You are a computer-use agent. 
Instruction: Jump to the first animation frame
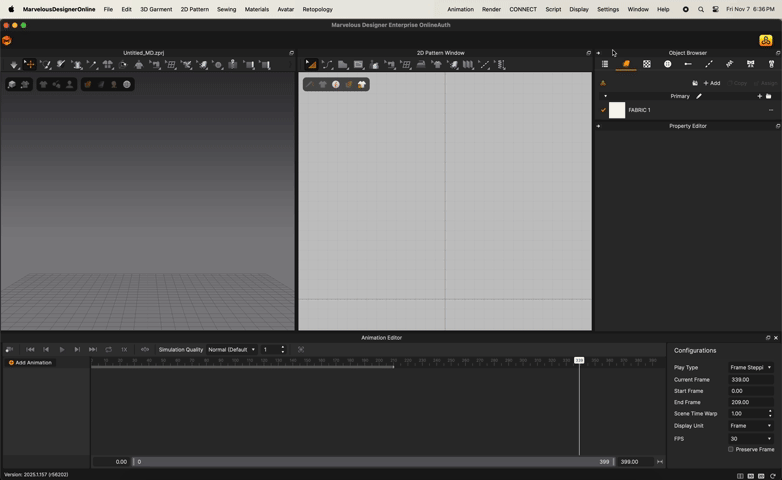click(30, 350)
